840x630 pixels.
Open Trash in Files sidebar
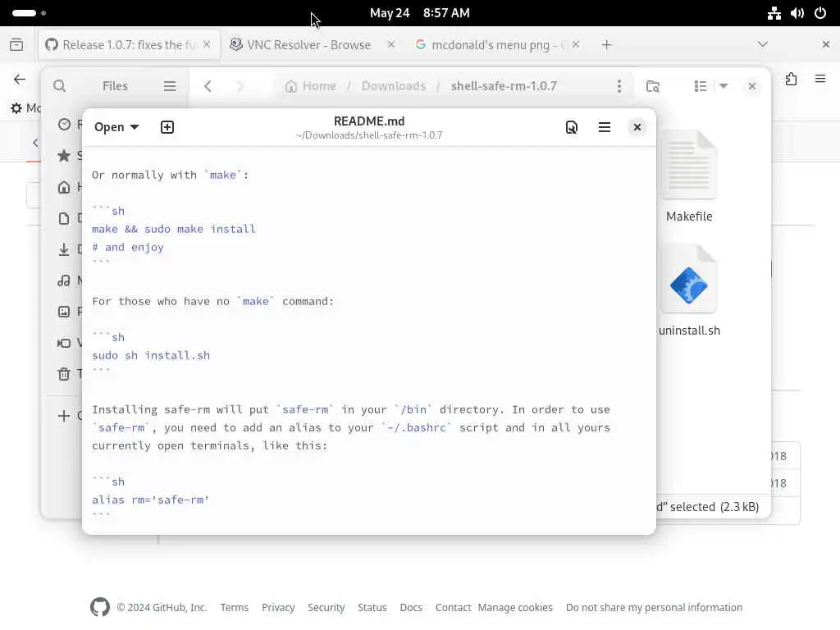click(64, 374)
